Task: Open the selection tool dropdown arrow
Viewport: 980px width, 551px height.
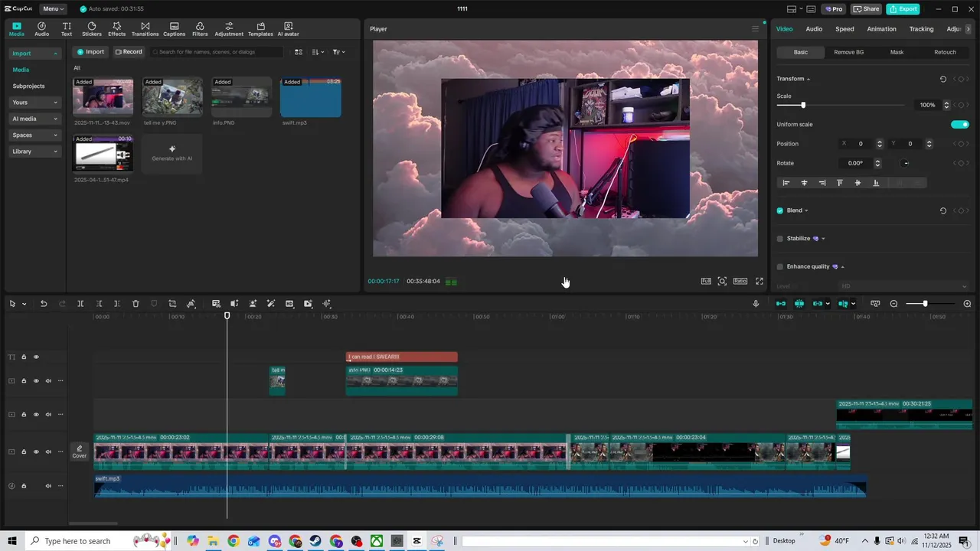Action: click(x=24, y=304)
